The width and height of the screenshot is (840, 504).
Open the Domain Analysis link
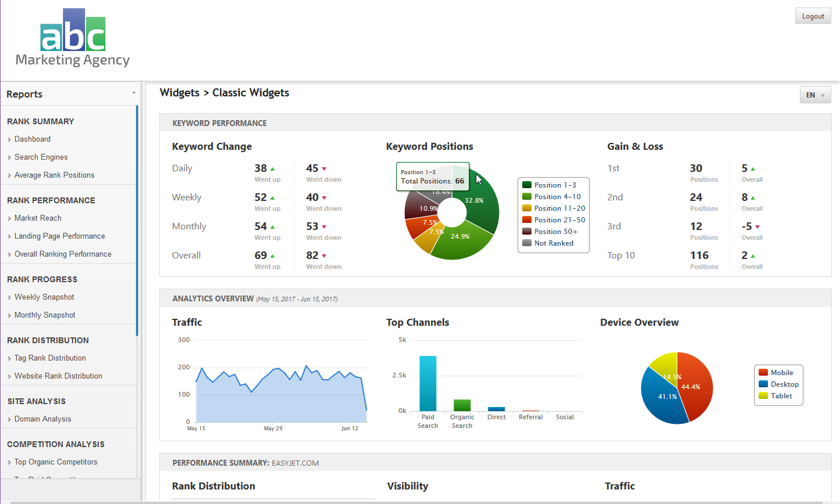[42, 419]
